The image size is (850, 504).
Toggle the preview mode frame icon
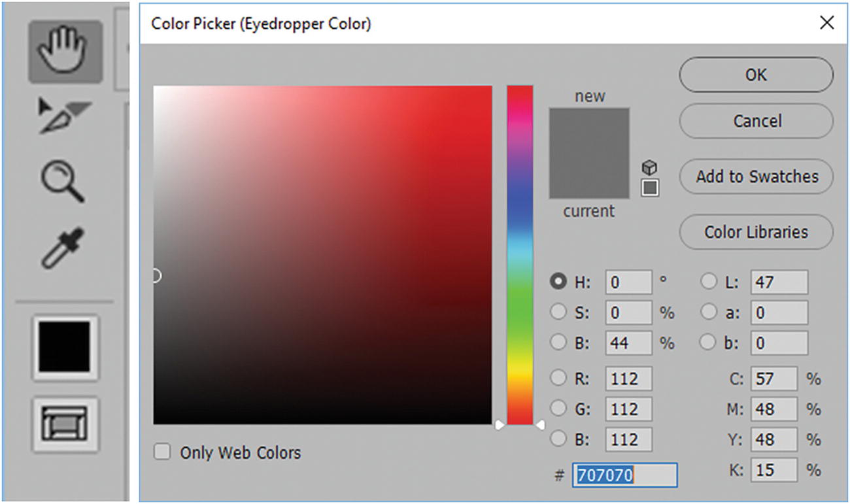pos(65,424)
